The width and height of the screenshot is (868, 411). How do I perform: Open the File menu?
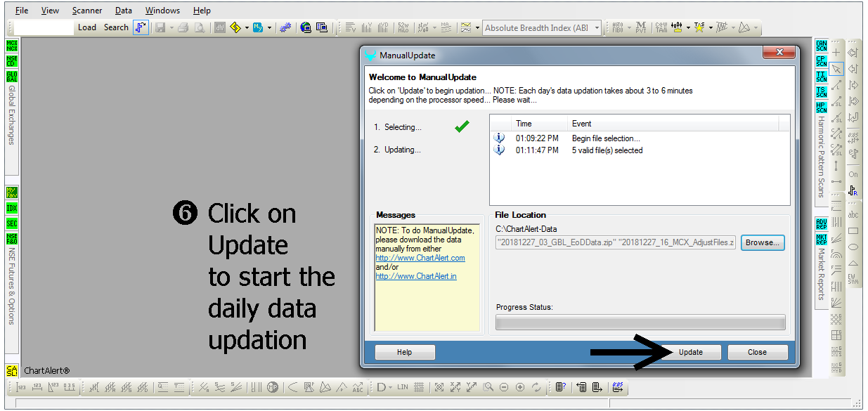(x=22, y=11)
